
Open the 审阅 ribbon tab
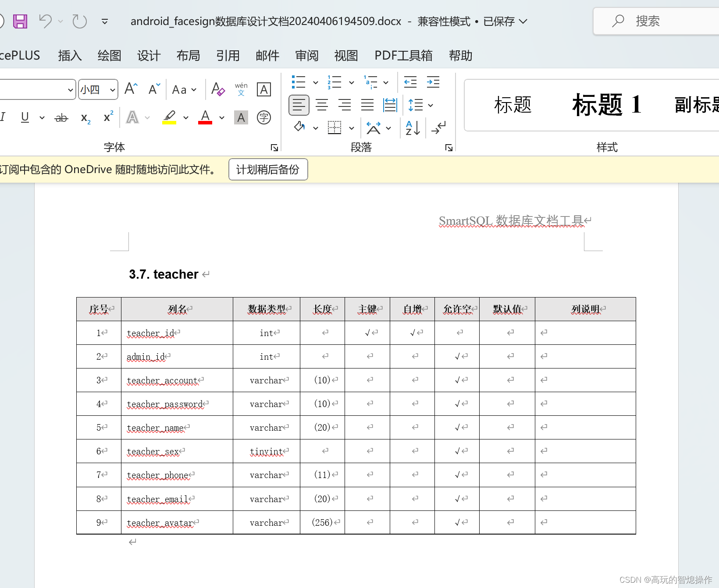[x=306, y=56]
